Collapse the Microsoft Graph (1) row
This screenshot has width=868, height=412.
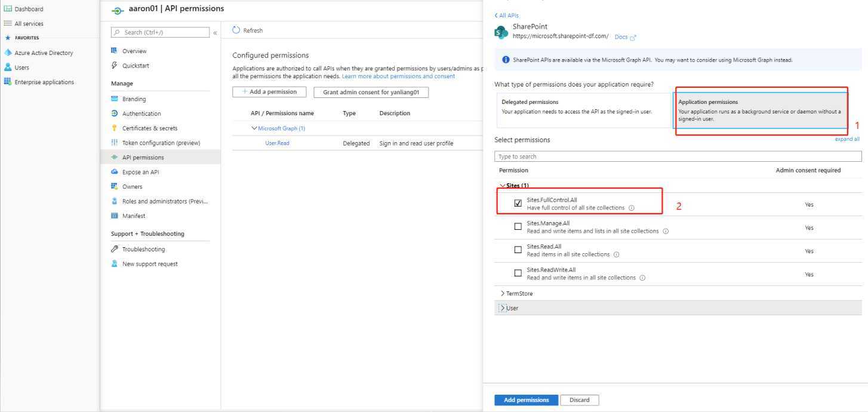coord(254,128)
